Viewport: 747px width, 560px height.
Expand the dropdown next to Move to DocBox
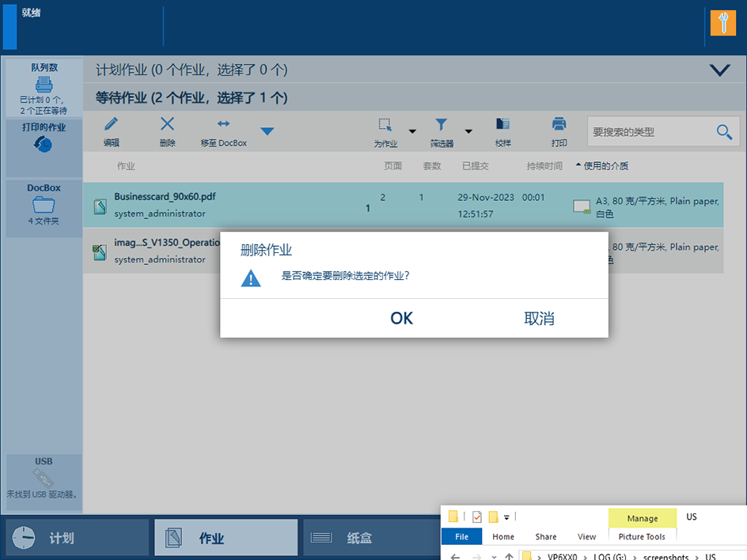click(267, 131)
